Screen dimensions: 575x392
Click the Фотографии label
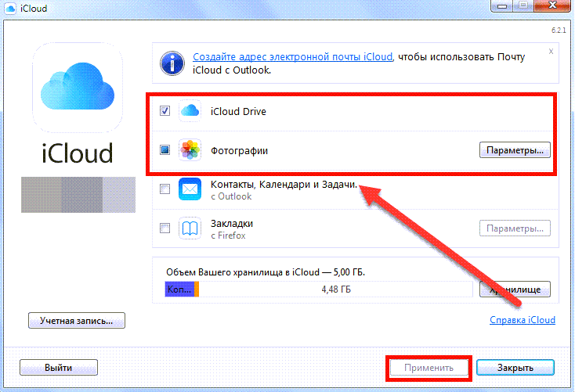(x=239, y=150)
